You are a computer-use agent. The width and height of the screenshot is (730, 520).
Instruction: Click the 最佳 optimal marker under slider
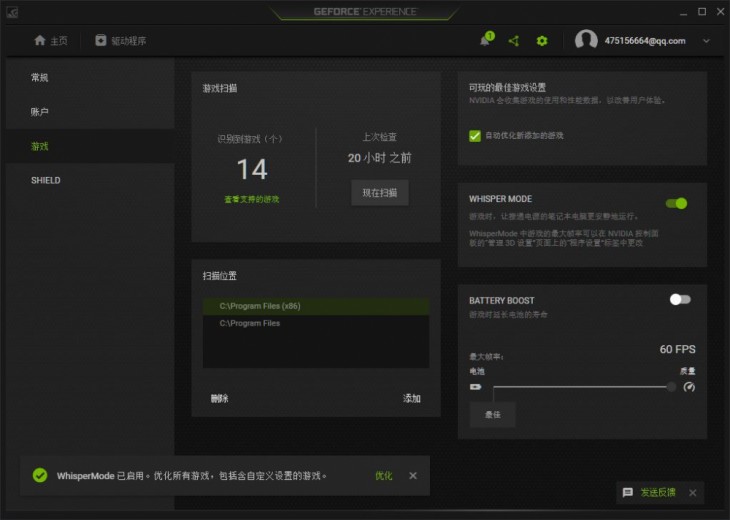coord(493,414)
